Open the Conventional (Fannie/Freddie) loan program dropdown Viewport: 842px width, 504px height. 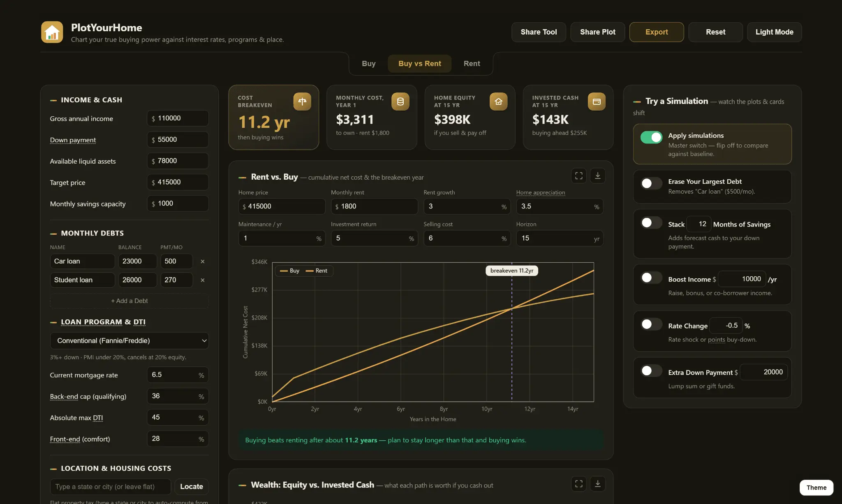pyautogui.click(x=129, y=341)
